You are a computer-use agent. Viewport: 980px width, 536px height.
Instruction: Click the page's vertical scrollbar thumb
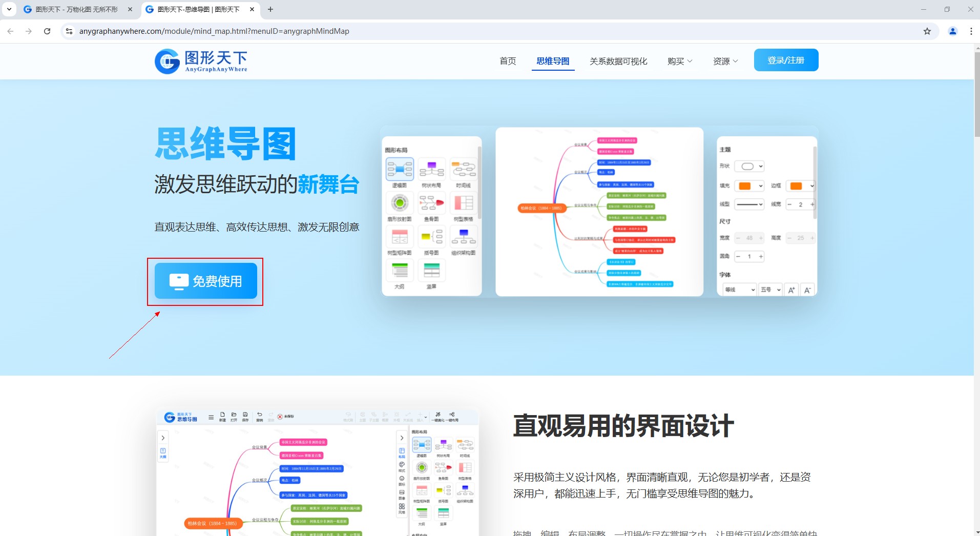[976, 92]
